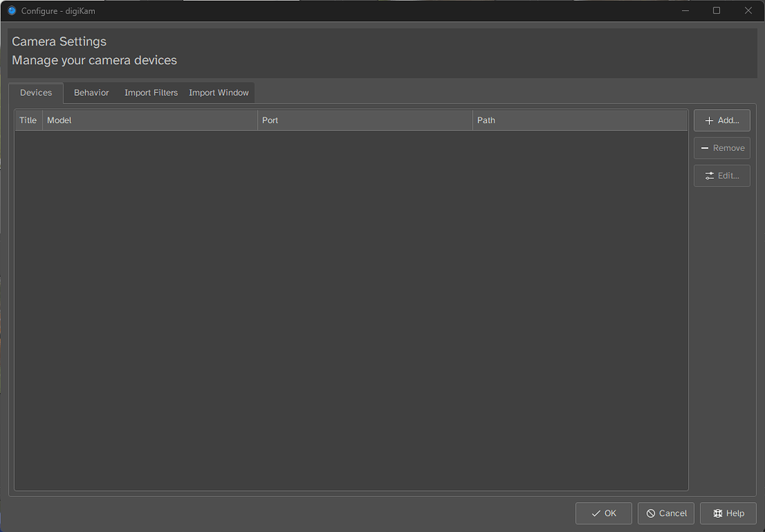Select the Import Window tab
The width and height of the screenshot is (765, 532).
218,92
